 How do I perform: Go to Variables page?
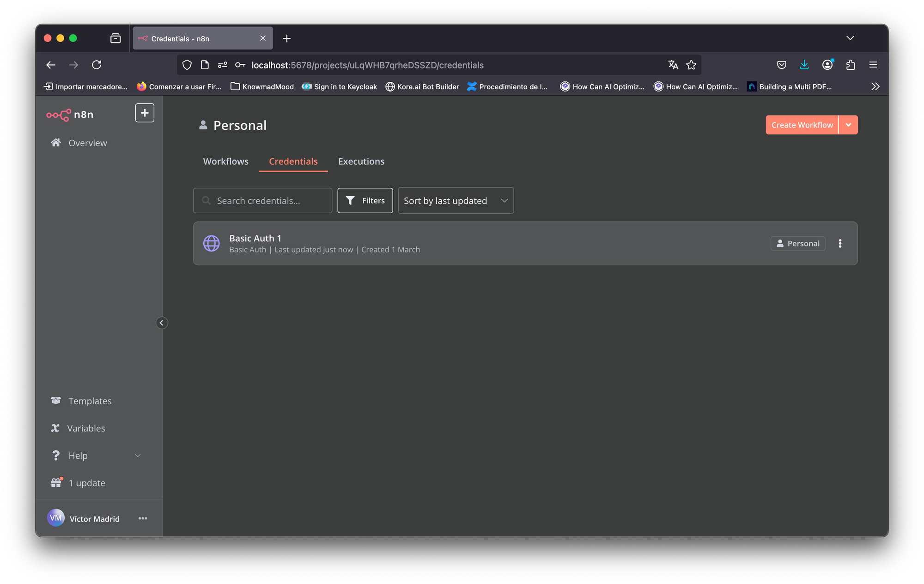tap(86, 428)
